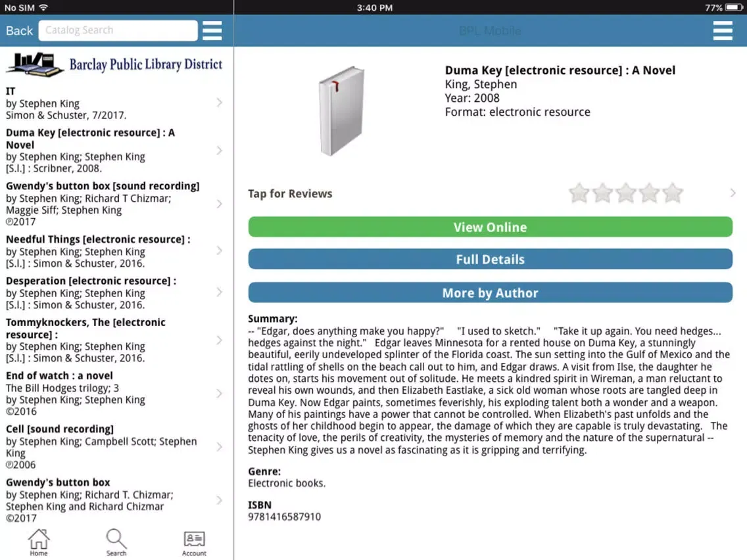Open Full Details for Duma Key
The width and height of the screenshot is (747, 560).
(491, 259)
